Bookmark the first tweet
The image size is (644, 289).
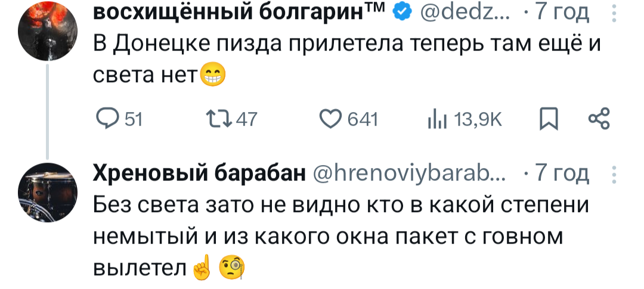click(546, 119)
